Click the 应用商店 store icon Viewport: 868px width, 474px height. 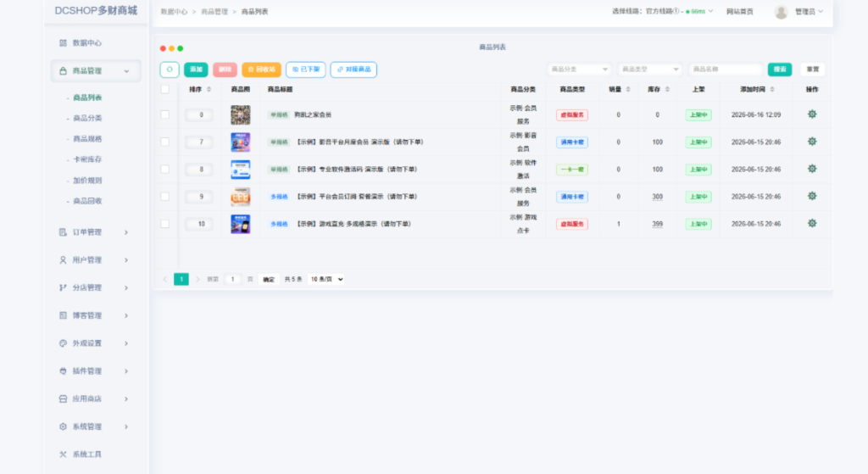(63, 399)
